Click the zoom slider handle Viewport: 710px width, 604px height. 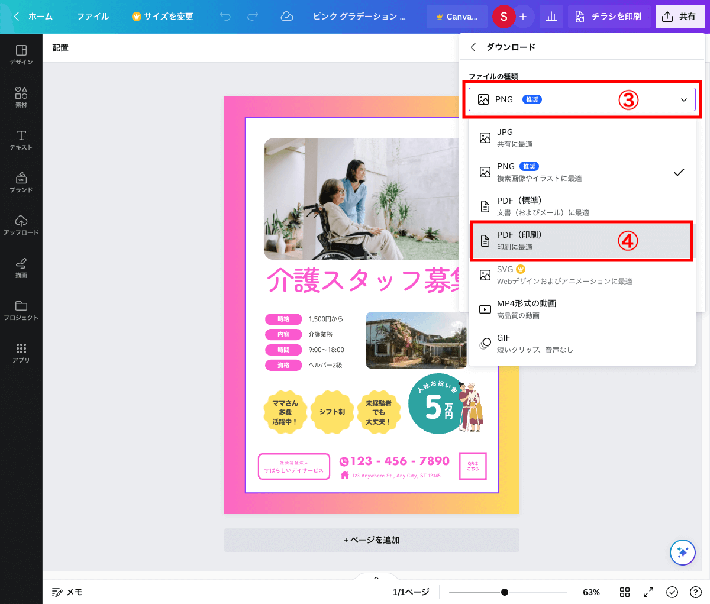point(504,592)
